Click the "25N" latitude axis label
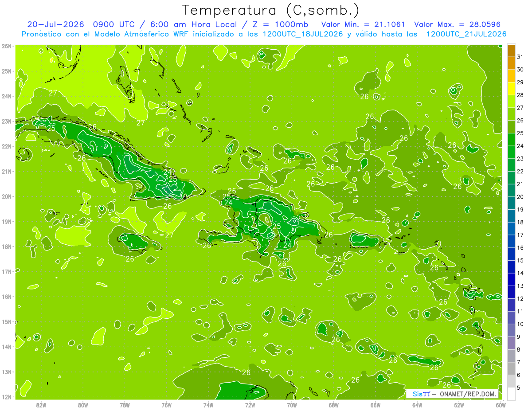The image size is (532, 411). click(7, 71)
